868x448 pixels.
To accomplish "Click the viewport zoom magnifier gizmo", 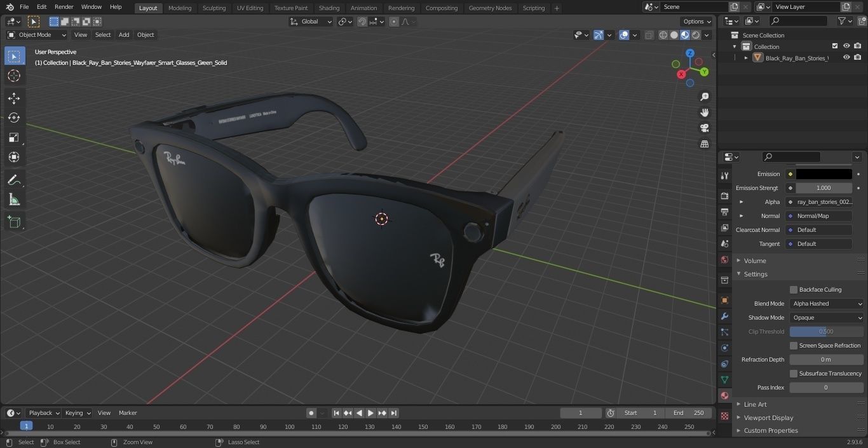I will [705, 97].
